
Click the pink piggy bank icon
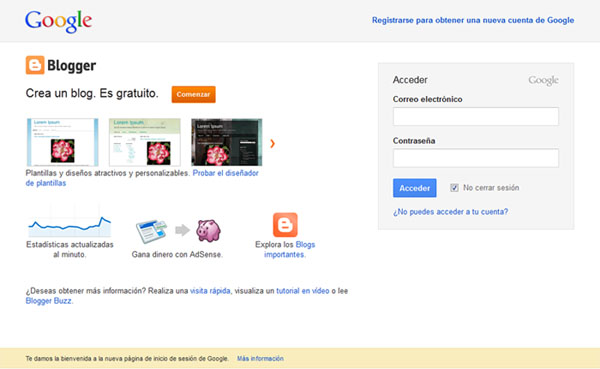coord(208,231)
